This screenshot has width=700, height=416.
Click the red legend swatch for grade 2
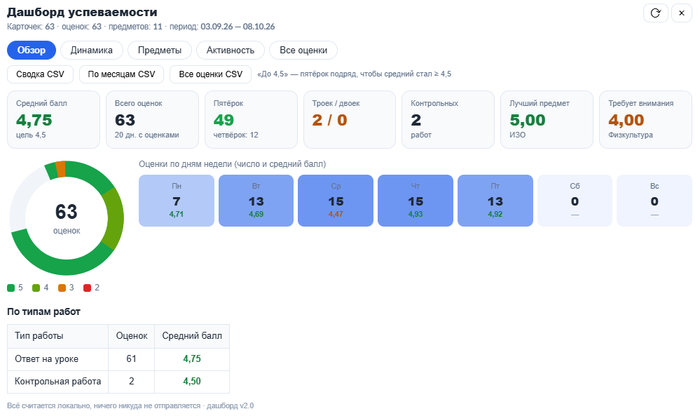[x=87, y=288]
